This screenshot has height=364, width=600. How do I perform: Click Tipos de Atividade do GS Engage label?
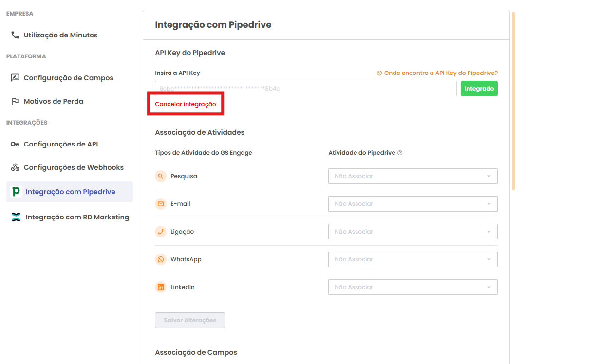coord(204,153)
